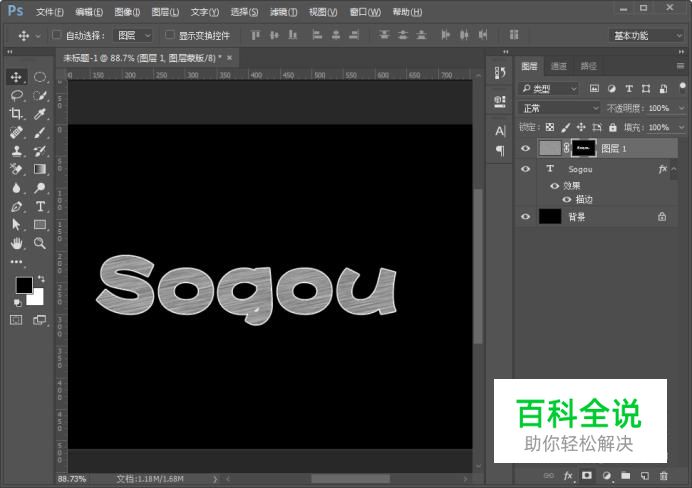Create a new group folder

pyautogui.click(x=625, y=476)
